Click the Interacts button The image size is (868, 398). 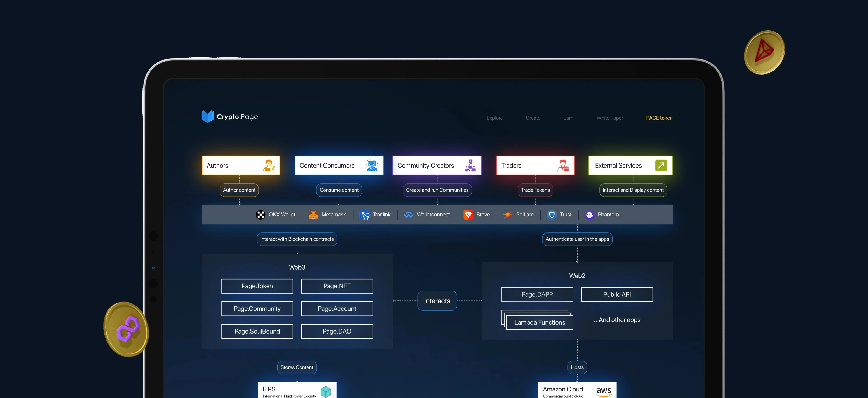[x=437, y=301]
